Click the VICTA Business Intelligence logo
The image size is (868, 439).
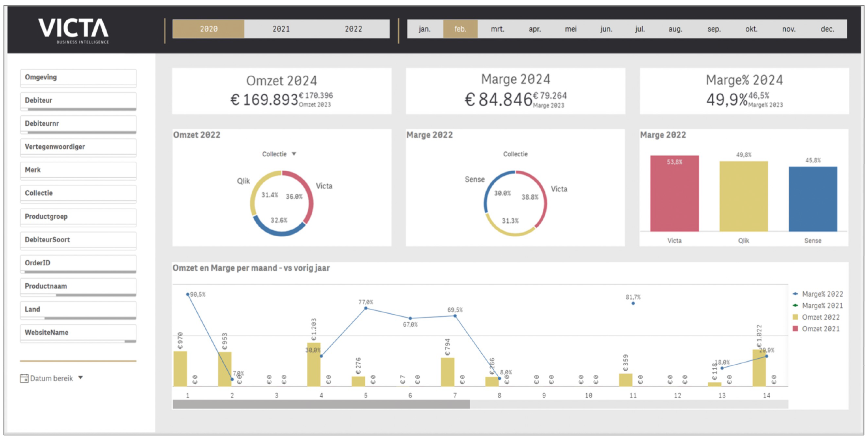[73, 31]
